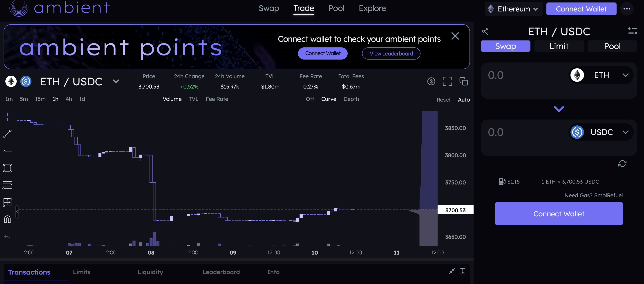Open chart fullscreen view
This screenshot has width=644, height=284.
pyautogui.click(x=447, y=81)
